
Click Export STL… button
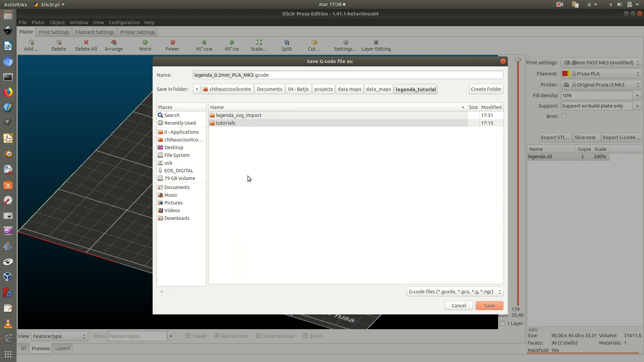(x=555, y=137)
